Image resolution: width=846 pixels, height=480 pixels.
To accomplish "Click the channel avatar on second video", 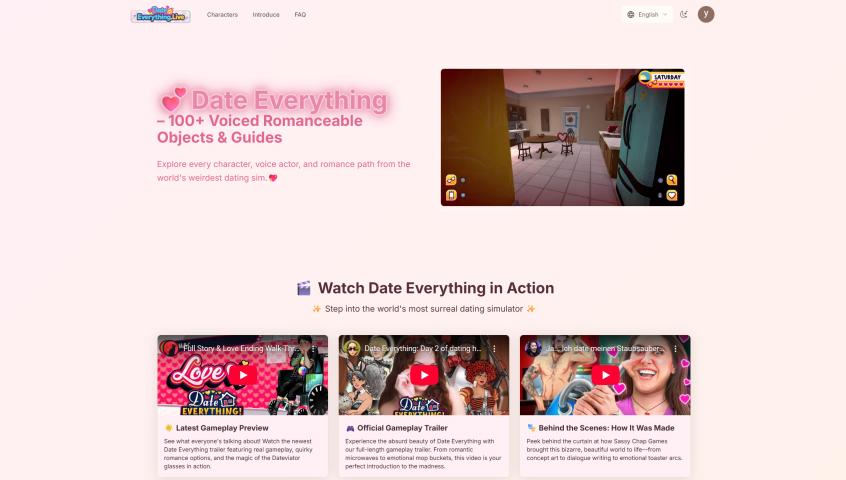I will (x=352, y=349).
